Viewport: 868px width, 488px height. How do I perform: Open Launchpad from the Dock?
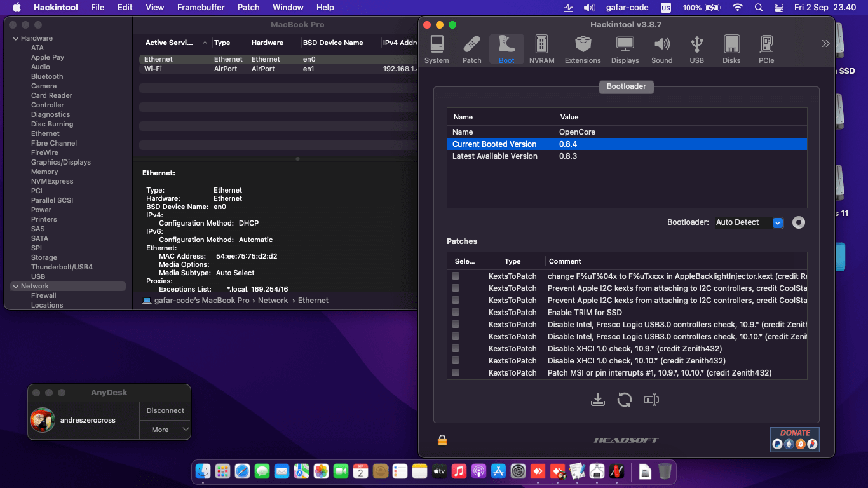[222, 471]
